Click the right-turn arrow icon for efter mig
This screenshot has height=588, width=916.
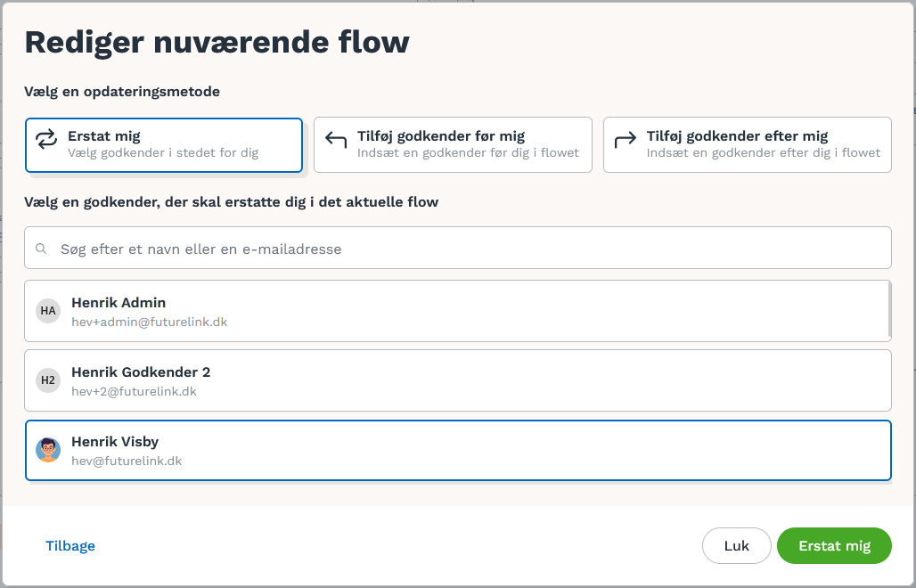tap(626, 139)
